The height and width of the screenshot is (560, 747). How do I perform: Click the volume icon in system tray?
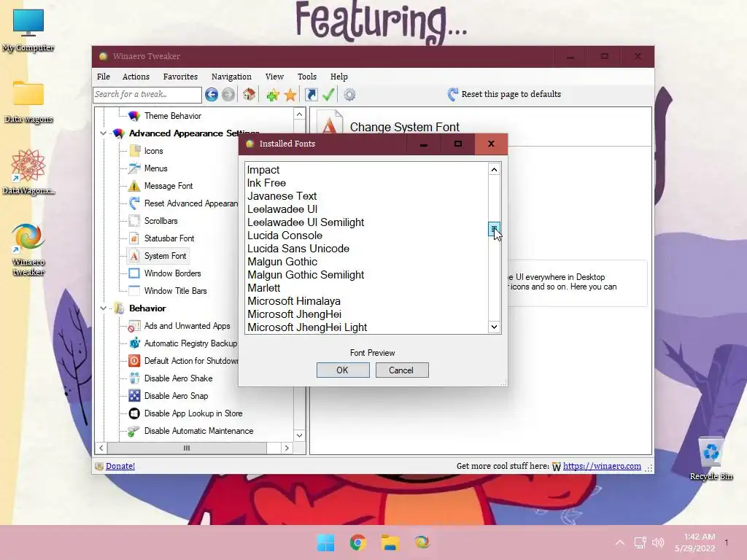tap(658, 542)
